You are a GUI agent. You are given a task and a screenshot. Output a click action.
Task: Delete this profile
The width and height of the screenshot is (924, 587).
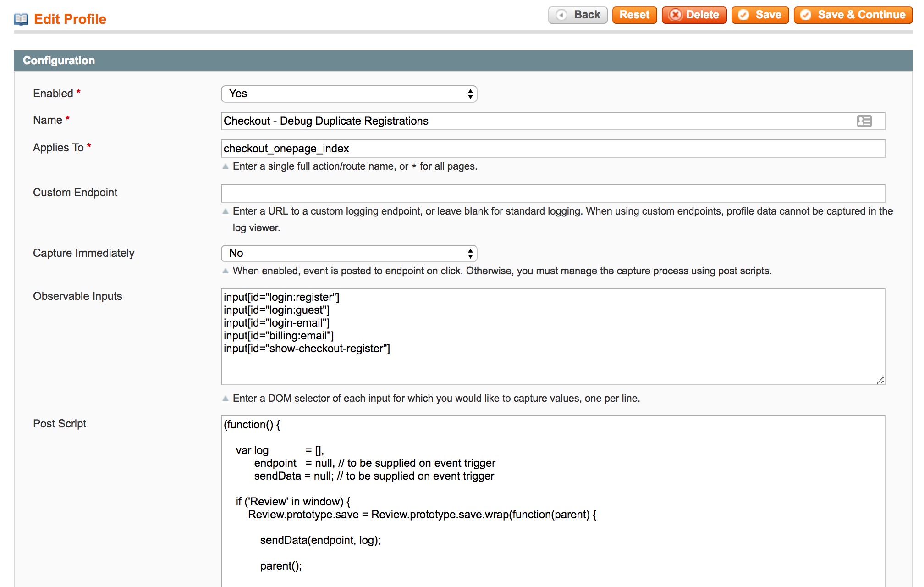tap(694, 15)
